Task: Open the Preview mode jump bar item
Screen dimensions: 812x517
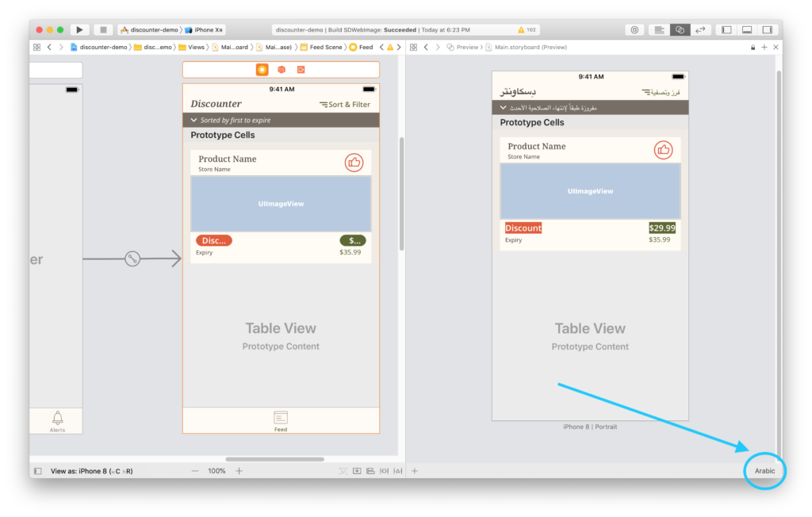Action: tap(462, 47)
